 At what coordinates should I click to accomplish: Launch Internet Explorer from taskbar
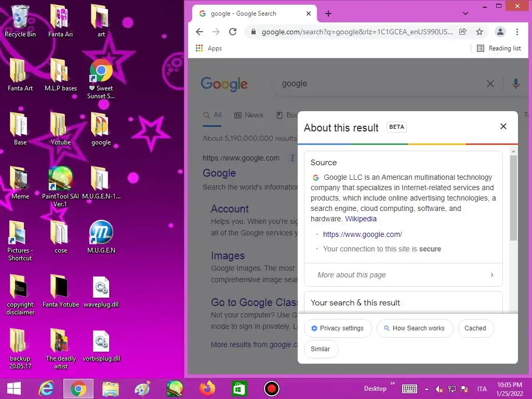point(46,389)
